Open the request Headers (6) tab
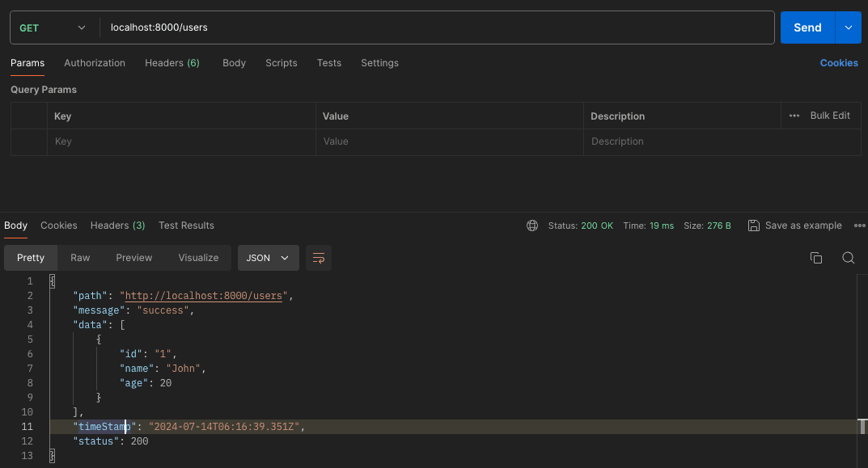 171,63
